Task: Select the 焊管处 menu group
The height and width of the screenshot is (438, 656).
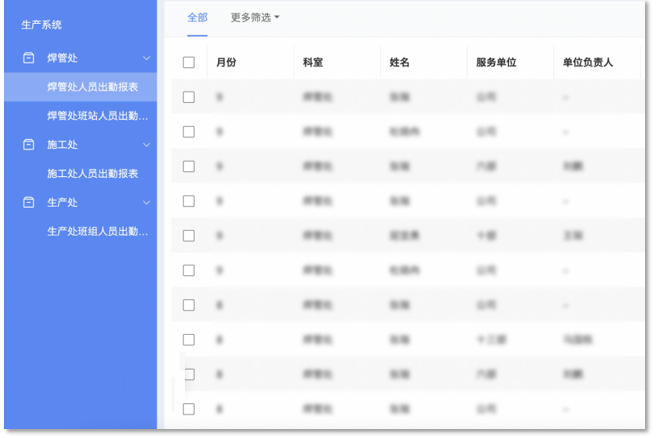Action: 80,58
